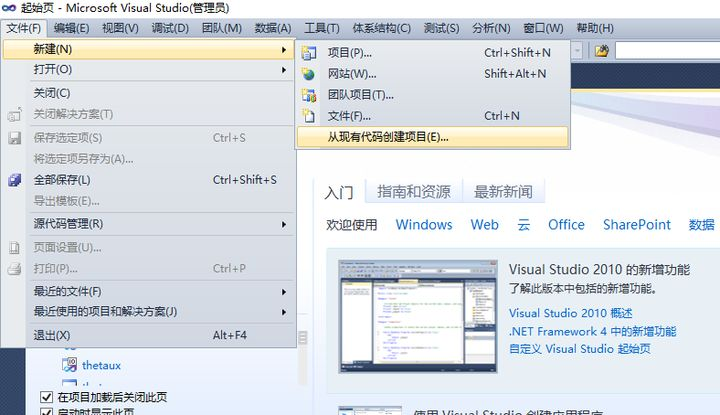Open the 窗口(W) menu
The width and height of the screenshot is (720, 415).
543,28
